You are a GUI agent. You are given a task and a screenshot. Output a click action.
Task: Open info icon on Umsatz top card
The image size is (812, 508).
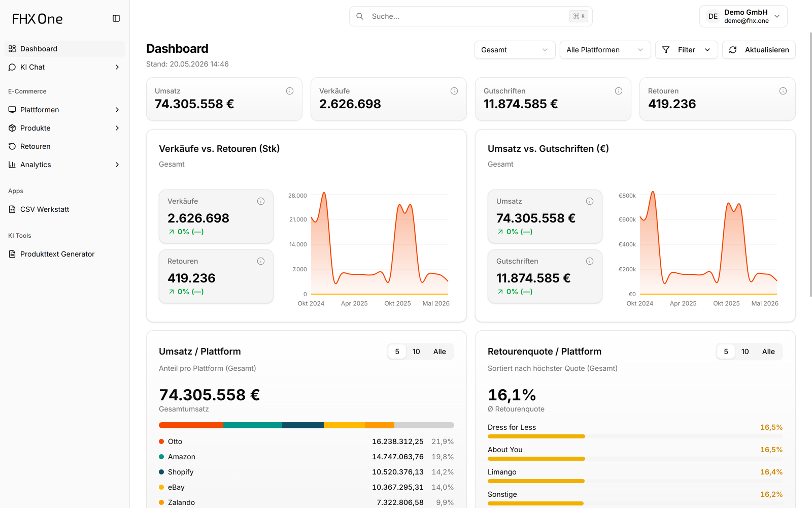pos(290,91)
